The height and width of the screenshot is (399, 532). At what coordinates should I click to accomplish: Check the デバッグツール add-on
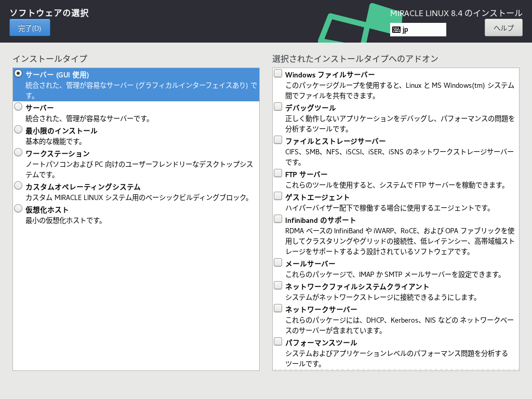[278, 107]
